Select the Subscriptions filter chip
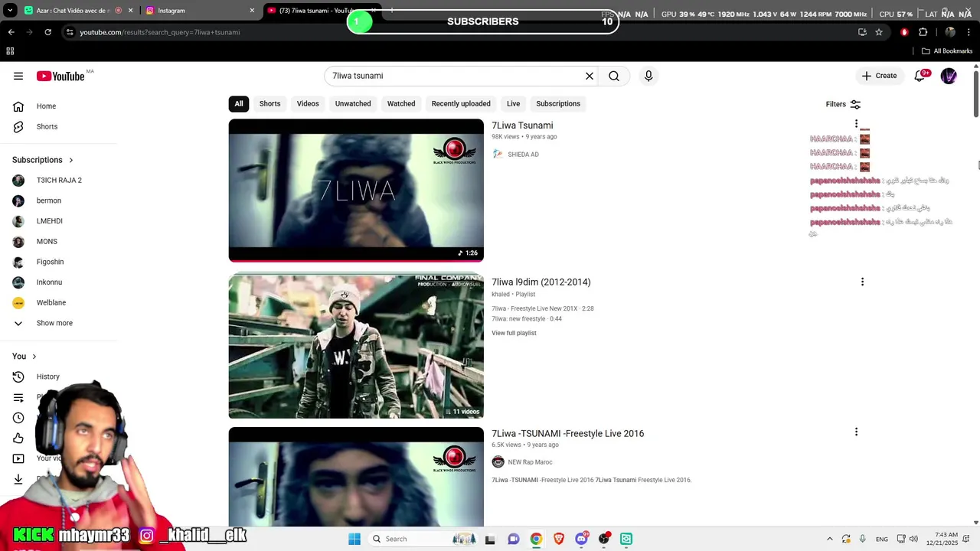 pyautogui.click(x=558, y=103)
